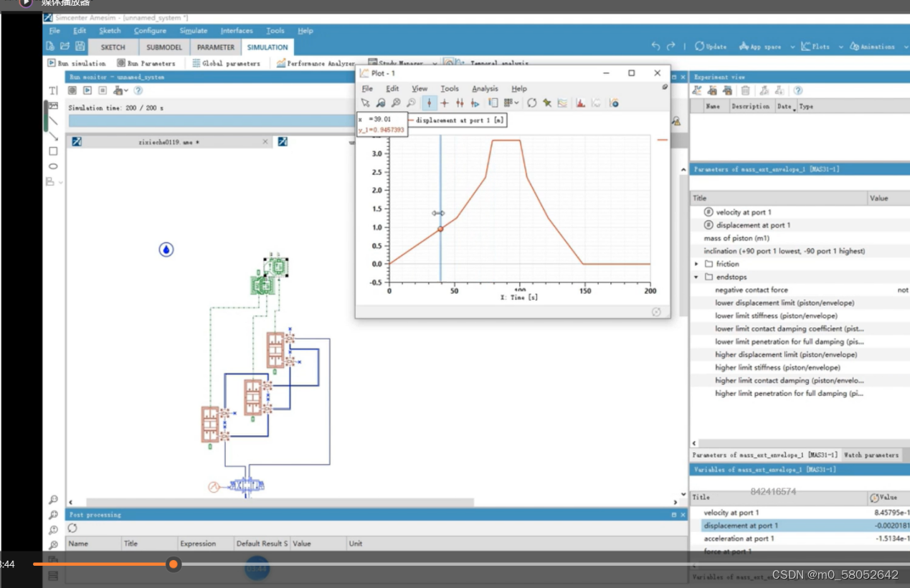Viewport: 910px width, 588px height.
Task: Select 'velocity at port 1' parameter row
Action: pyautogui.click(x=800, y=212)
